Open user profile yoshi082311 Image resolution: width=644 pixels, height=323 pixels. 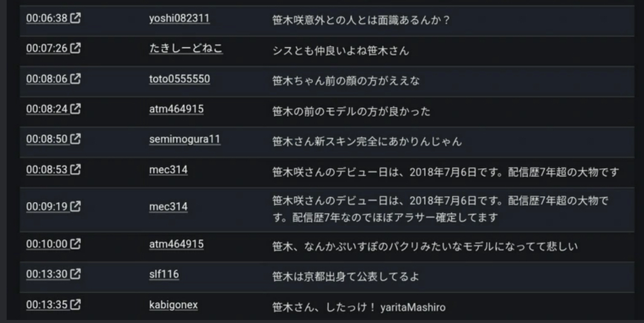coord(179,19)
